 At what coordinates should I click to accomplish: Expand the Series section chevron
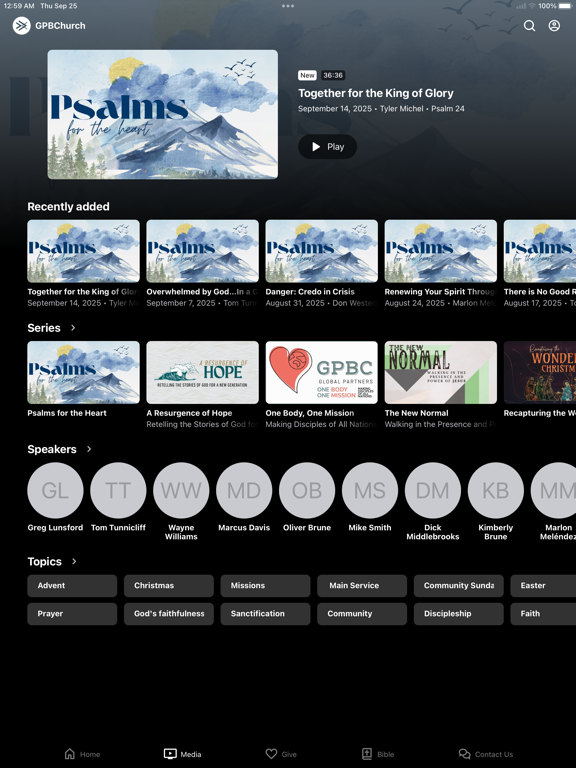coord(73,327)
